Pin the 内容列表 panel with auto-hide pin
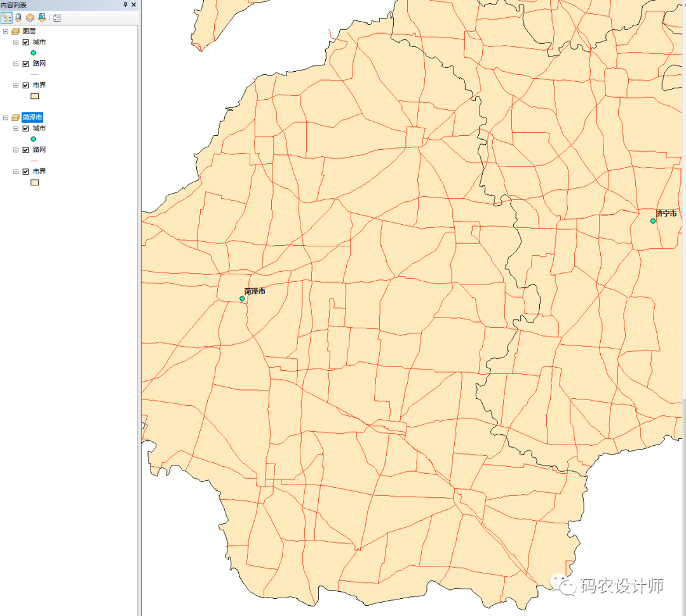Image resolution: width=686 pixels, height=616 pixels. [x=125, y=4]
